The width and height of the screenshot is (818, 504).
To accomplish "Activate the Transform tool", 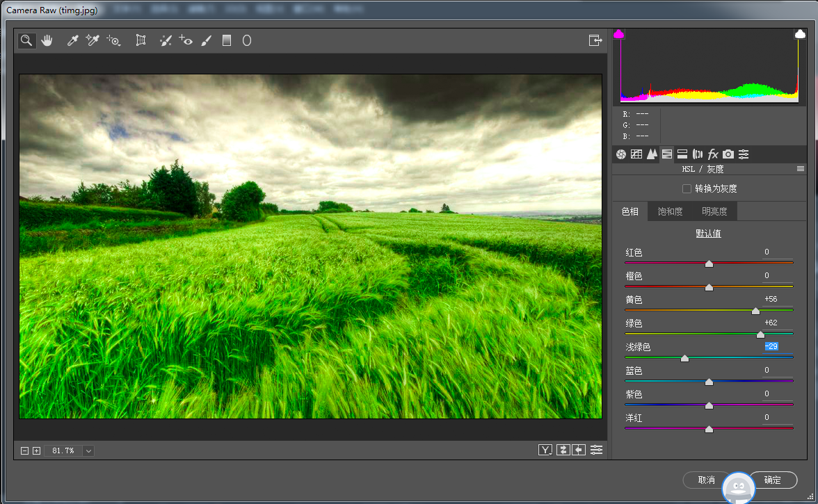I will [141, 40].
